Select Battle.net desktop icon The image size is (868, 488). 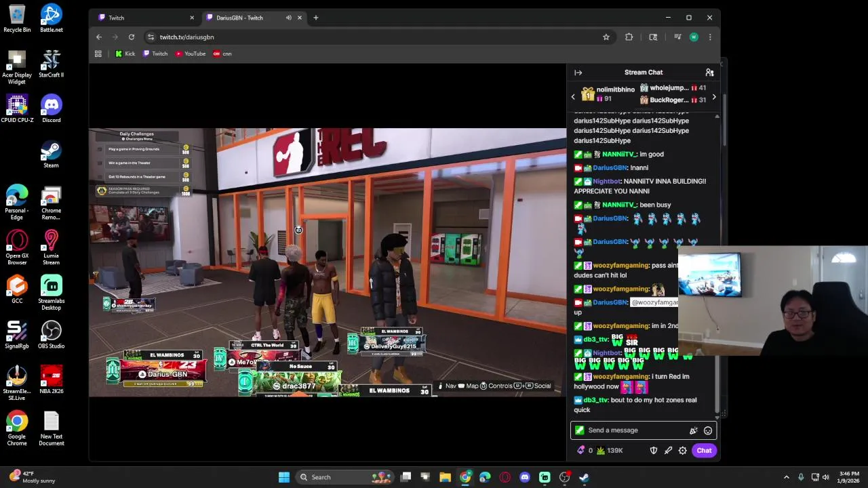tap(52, 19)
